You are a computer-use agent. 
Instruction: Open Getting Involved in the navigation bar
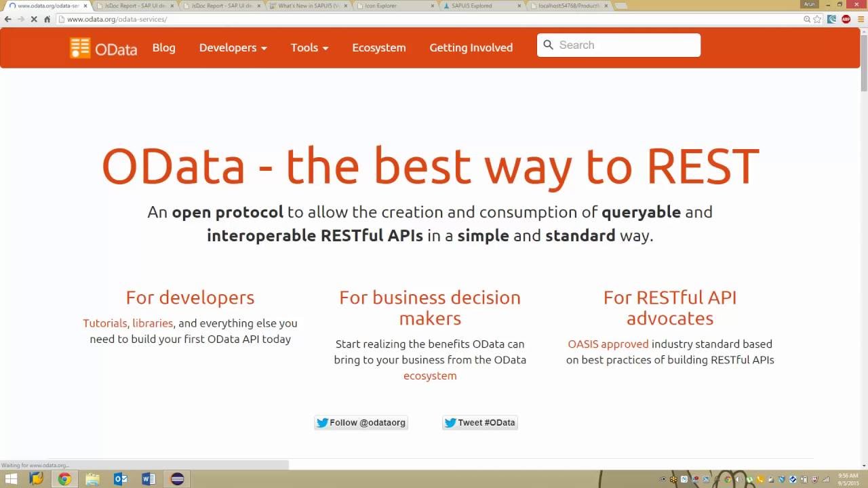(471, 47)
